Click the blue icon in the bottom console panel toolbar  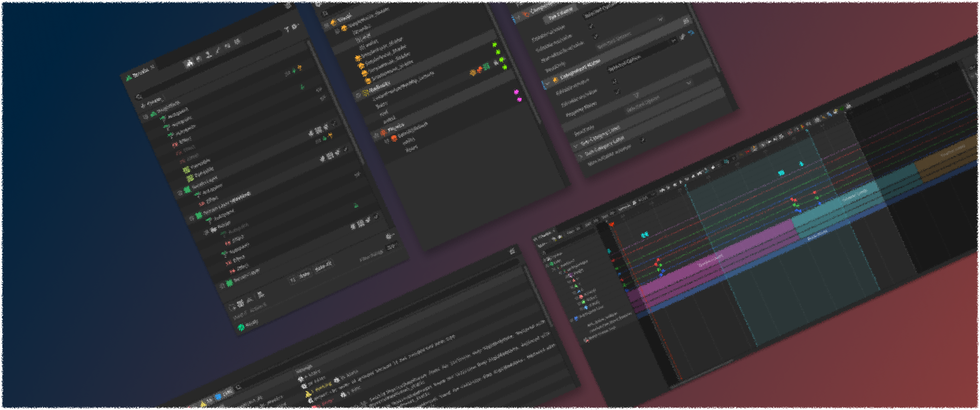click(x=218, y=397)
